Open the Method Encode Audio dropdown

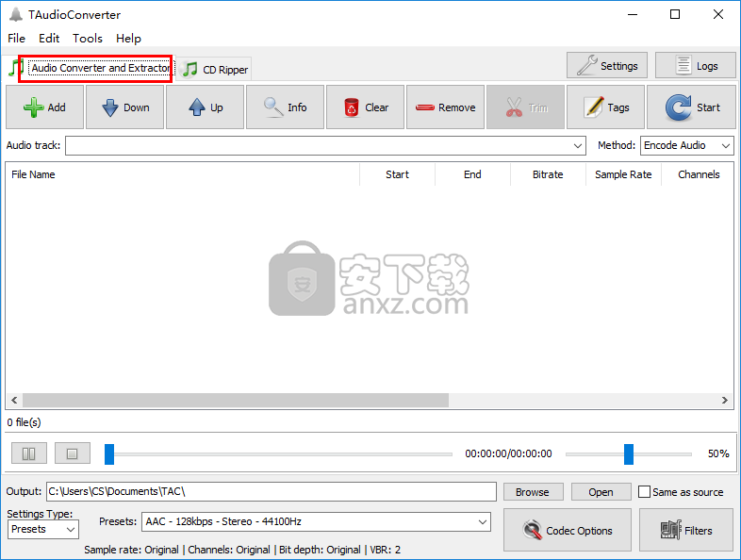point(687,145)
